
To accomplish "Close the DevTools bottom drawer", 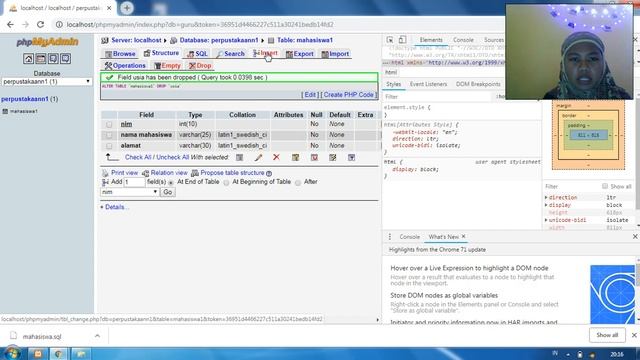I will point(635,237).
